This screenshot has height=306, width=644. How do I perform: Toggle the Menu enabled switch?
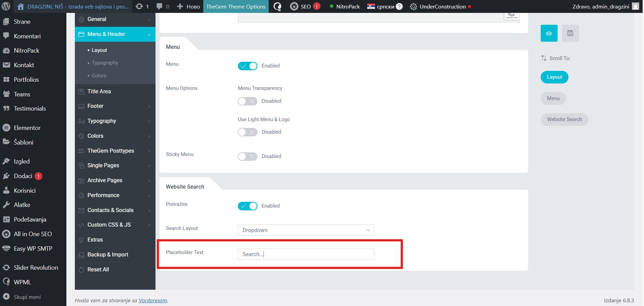coord(248,66)
